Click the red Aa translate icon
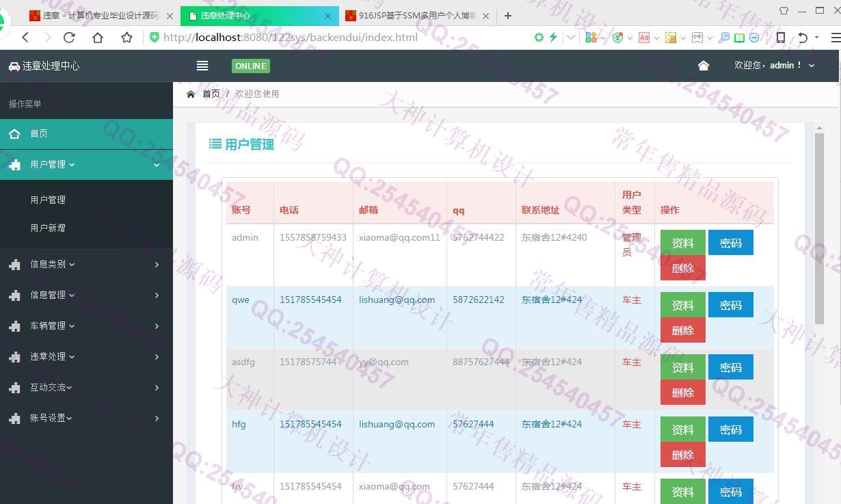This screenshot has width=841, height=504. 643,38
